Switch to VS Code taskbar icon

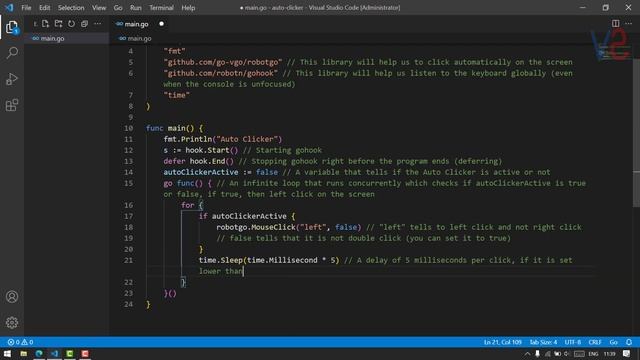click(55, 353)
